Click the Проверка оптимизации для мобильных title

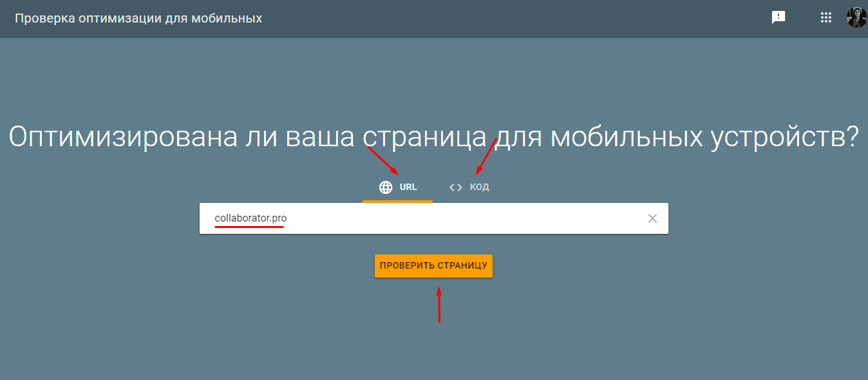pos(138,18)
